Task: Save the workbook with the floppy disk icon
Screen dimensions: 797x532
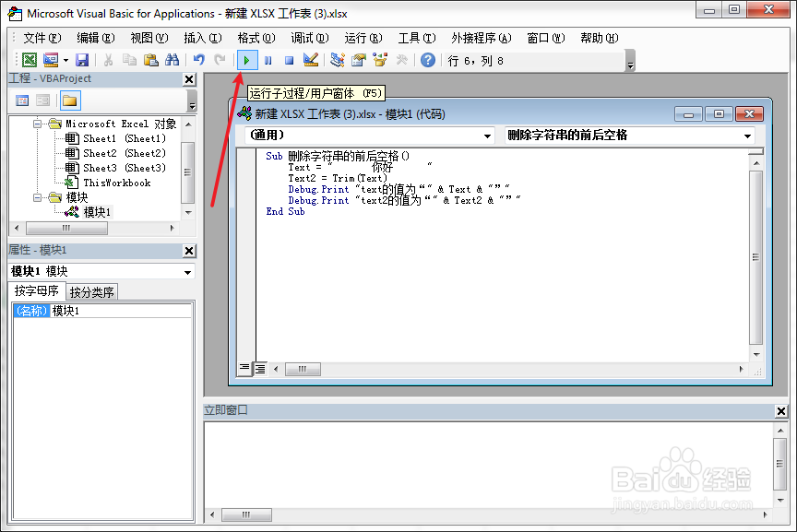Action: (x=82, y=60)
